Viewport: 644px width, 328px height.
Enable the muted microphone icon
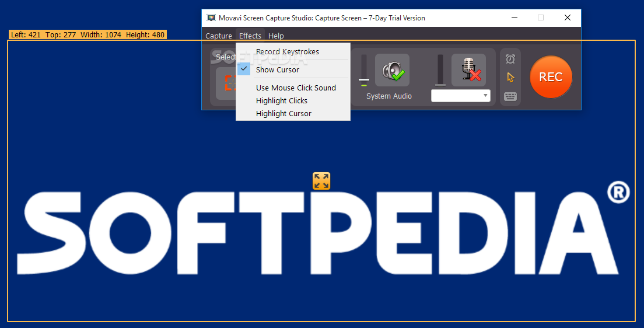[468, 70]
